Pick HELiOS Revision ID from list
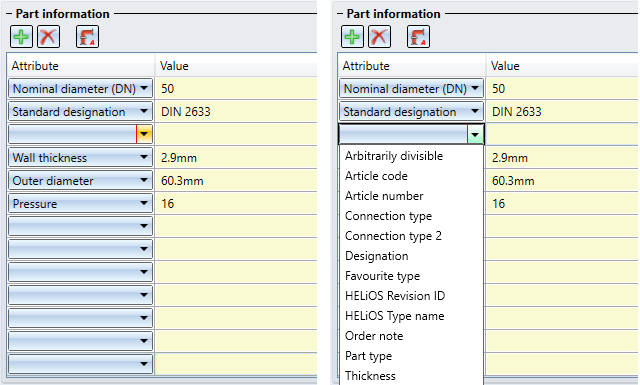This screenshot has height=385, width=640. click(395, 296)
